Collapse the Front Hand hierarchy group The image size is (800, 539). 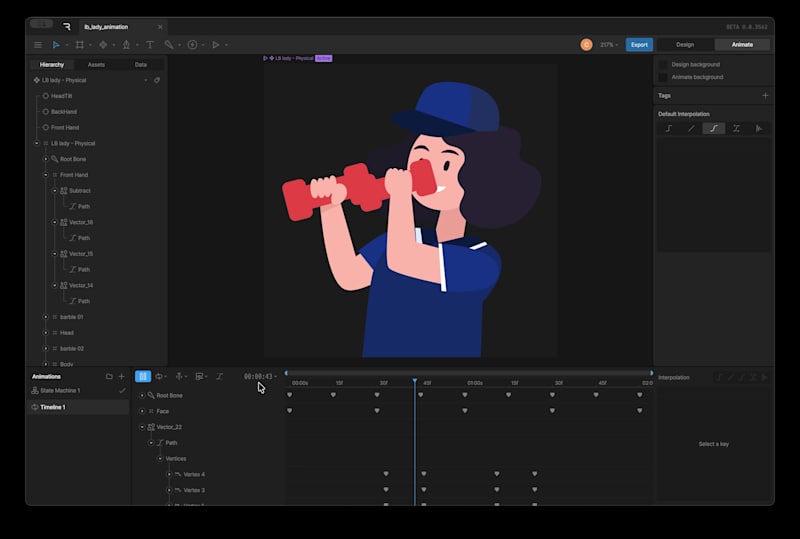tap(46, 175)
